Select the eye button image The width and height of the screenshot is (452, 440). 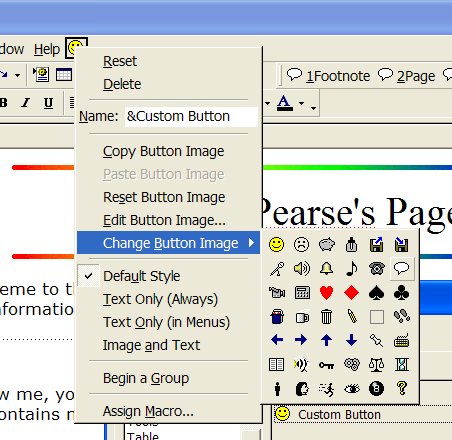(x=351, y=389)
